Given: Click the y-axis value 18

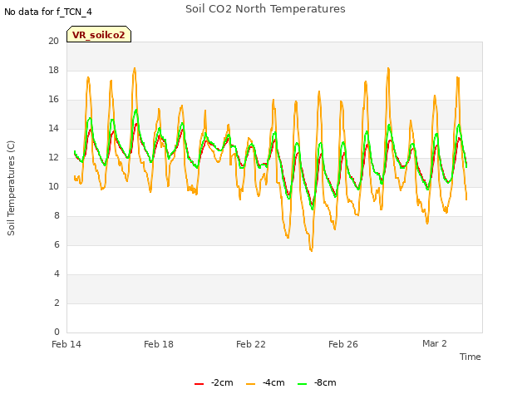Looking at the screenshot, I should [53, 70].
